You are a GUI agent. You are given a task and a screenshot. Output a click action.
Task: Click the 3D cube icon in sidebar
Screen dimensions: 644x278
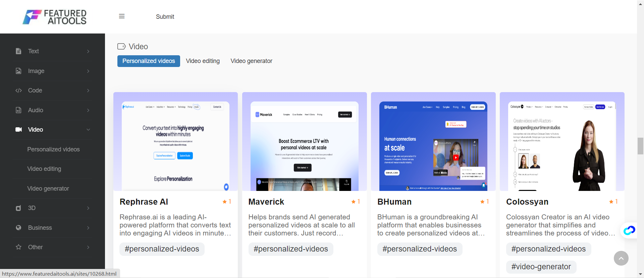[x=18, y=208]
